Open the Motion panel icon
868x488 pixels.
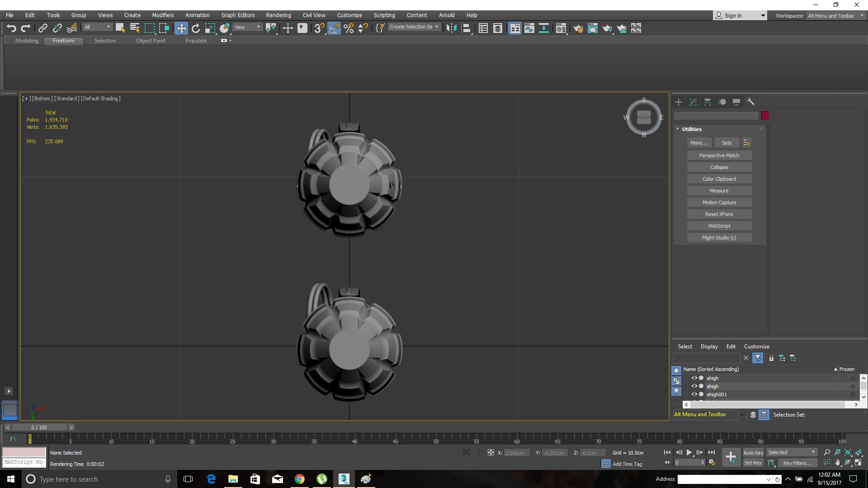722,102
